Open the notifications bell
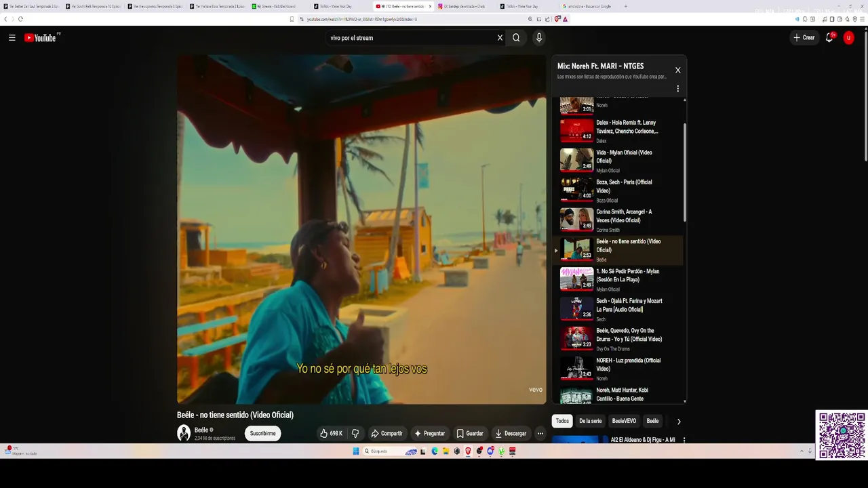This screenshot has height=488, width=868. [829, 38]
